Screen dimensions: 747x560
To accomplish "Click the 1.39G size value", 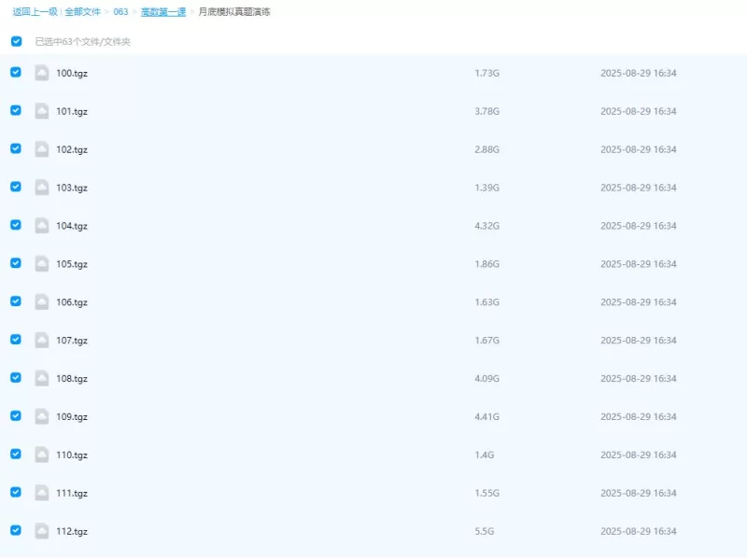I will click(486, 188).
